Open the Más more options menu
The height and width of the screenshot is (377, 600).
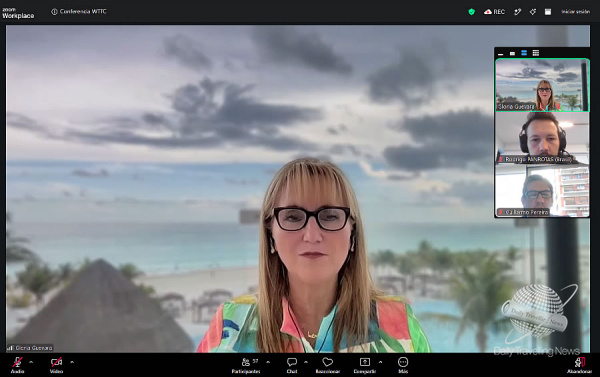(x=403, y=365)
